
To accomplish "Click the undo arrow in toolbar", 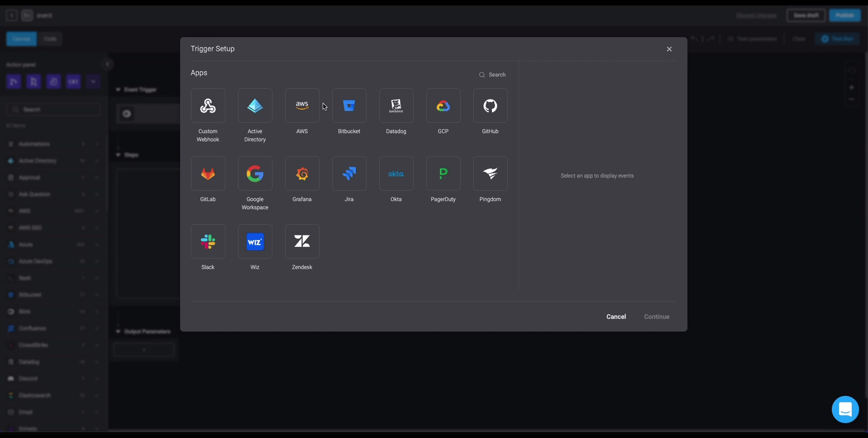I will (694, 39).
